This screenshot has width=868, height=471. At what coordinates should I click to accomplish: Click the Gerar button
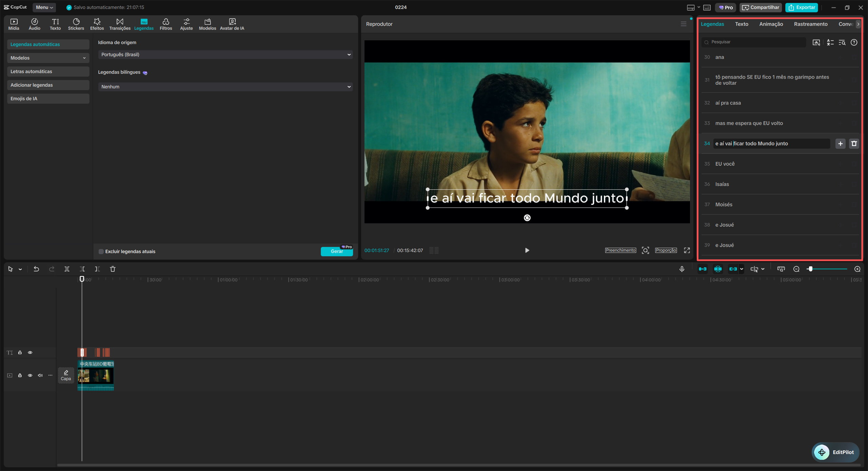tap(336, 251)
